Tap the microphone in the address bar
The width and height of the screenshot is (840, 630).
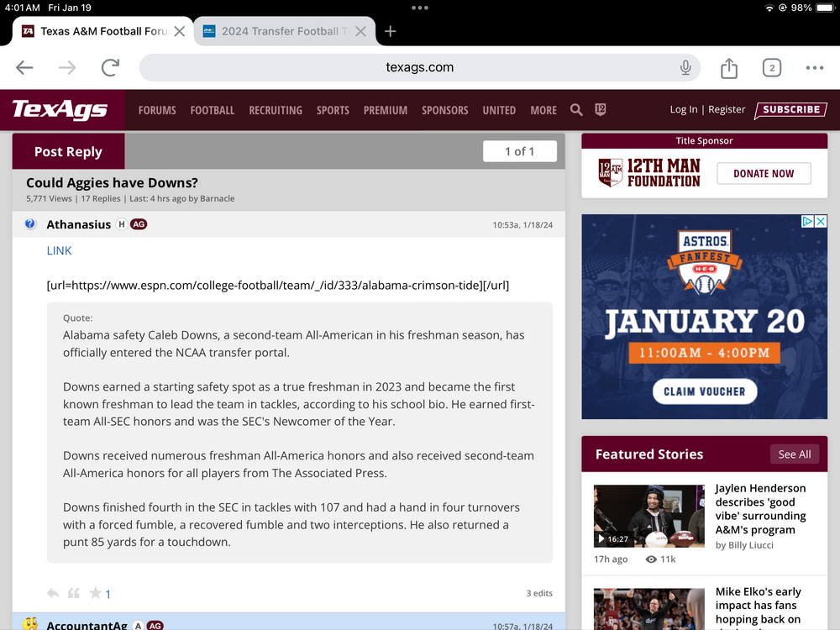pyautogui.click(x=685, y=68)
